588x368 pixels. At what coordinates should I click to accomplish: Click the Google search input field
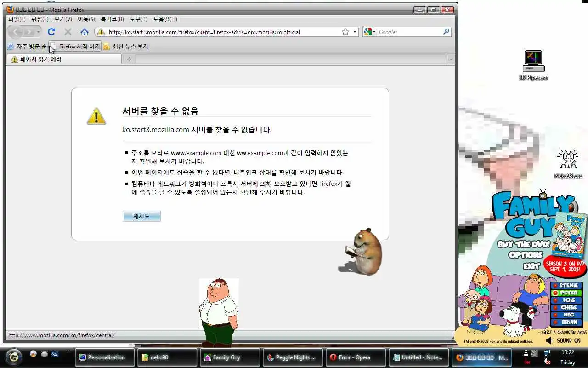coord(409,32)
